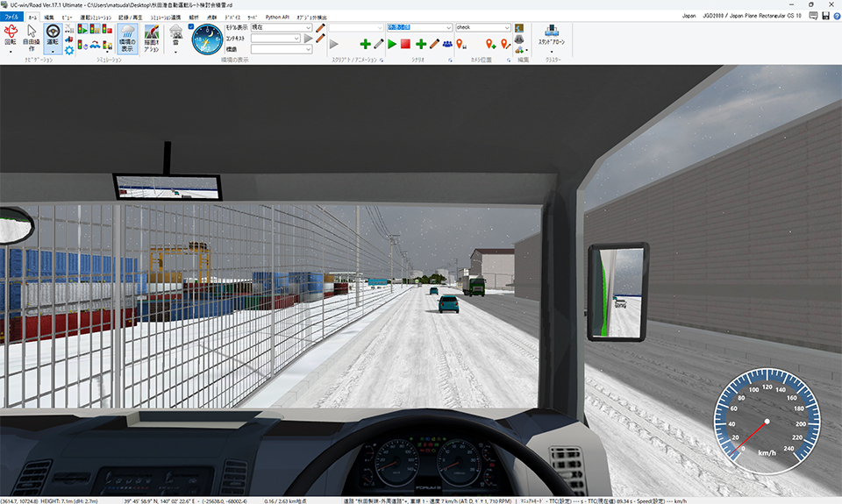Click the road section edit icon
842x504 pixels.
point(518,39)
